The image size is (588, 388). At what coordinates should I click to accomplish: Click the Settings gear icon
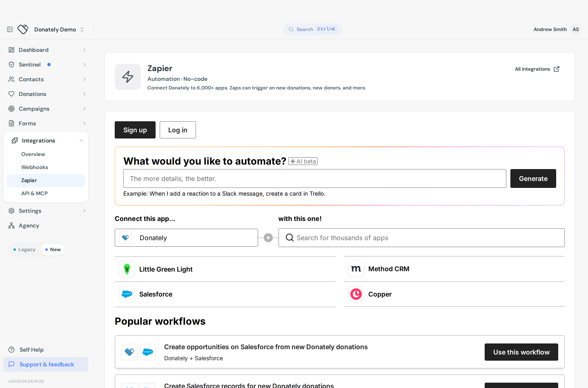(11, 211)
